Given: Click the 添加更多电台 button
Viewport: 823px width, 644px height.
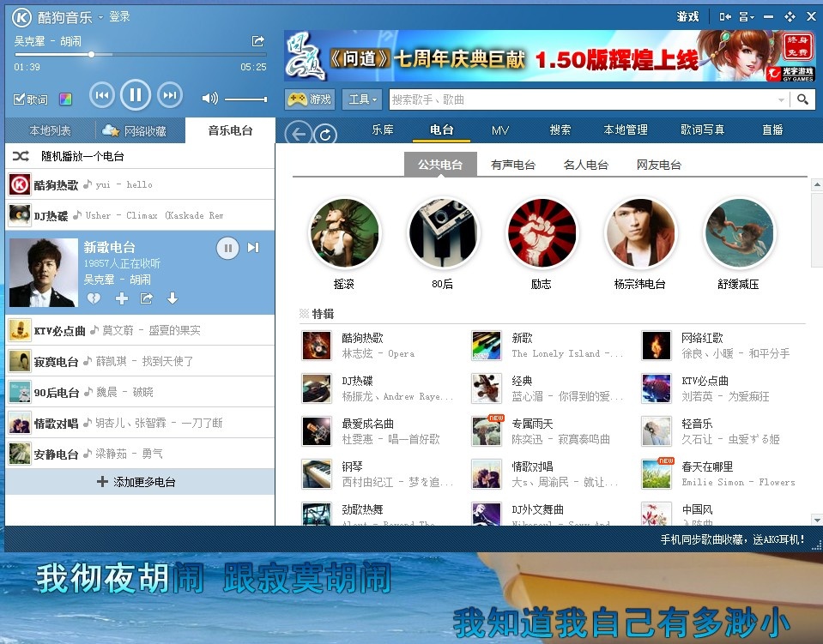Looking at the screenshot, I should 140,482.
